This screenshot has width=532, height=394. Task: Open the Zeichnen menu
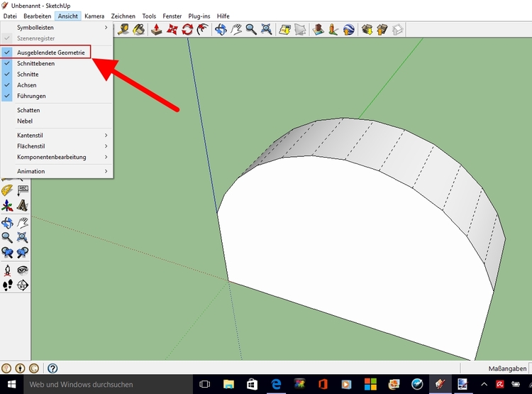[x=123, y=16]
